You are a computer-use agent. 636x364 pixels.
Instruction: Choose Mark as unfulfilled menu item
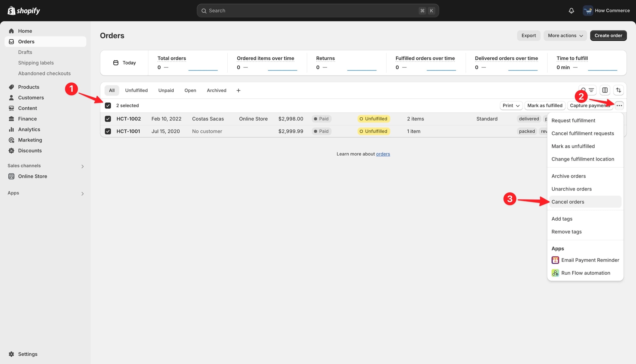click(x=585, y=146)
